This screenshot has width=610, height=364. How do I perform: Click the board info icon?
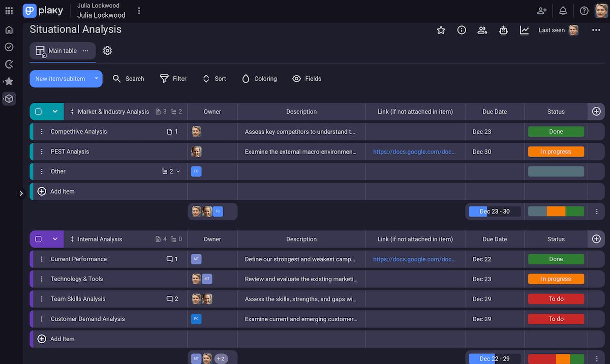click(461, 30)
